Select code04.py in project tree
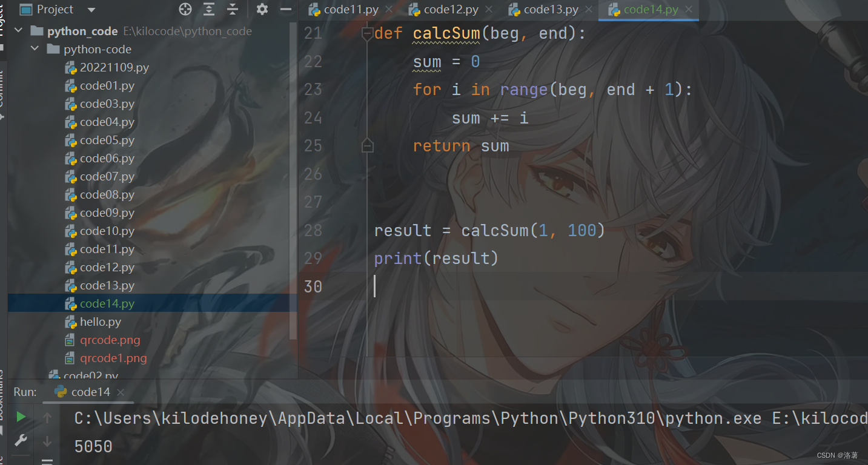 107,122
